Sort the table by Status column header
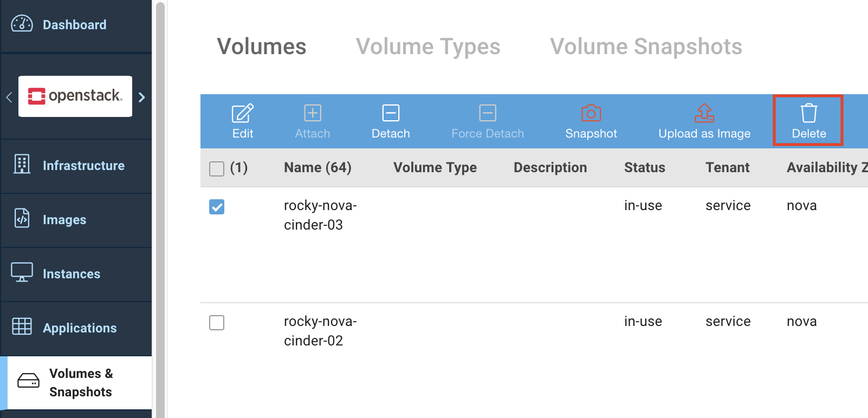868x418 pixels. [644, 168]
